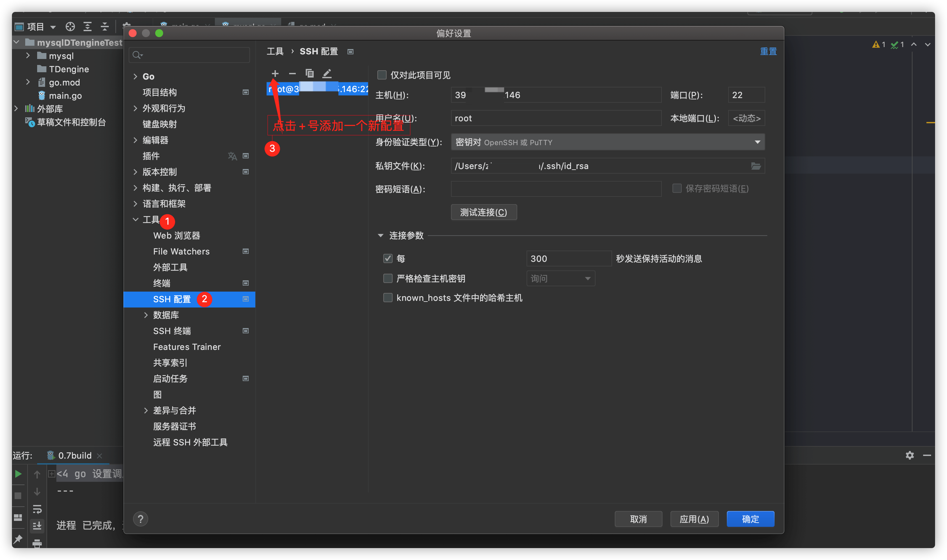
Task: Expand the 数据库 settings node
Action: [146, 315]
